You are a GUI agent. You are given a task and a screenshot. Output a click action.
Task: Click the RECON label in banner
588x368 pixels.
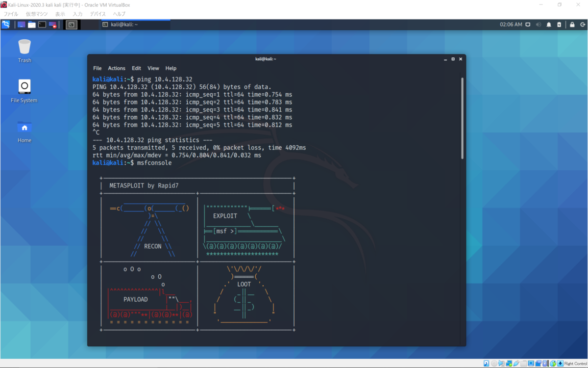tap(153, 247)
